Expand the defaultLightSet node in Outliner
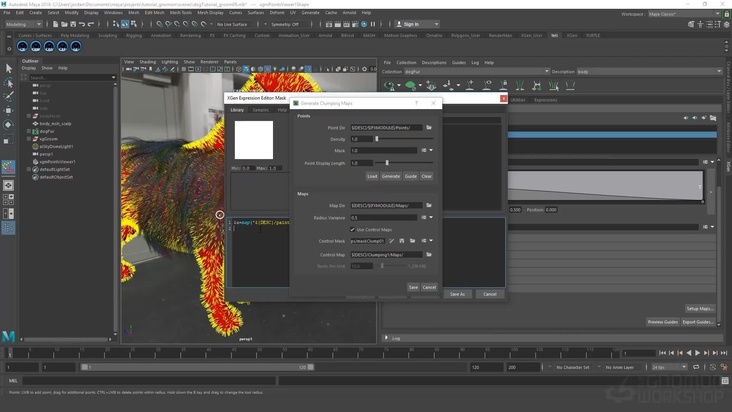732x412 pixels. 31,169
